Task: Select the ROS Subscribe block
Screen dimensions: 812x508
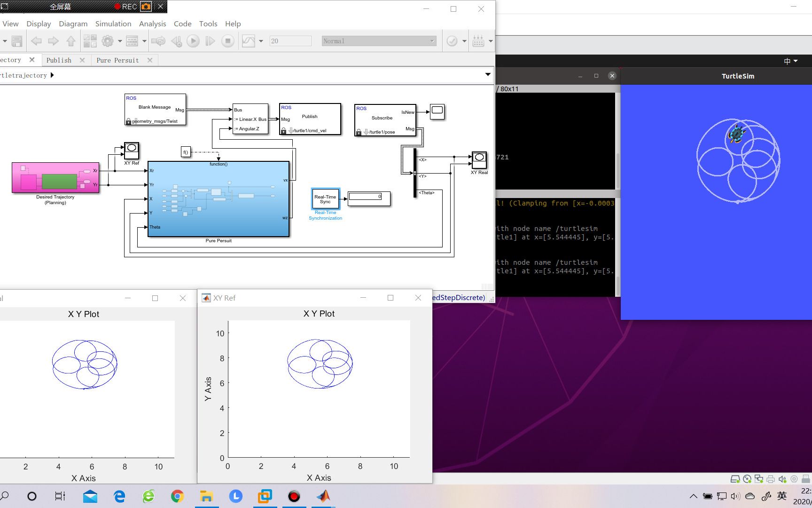Action: coord(385,120)
